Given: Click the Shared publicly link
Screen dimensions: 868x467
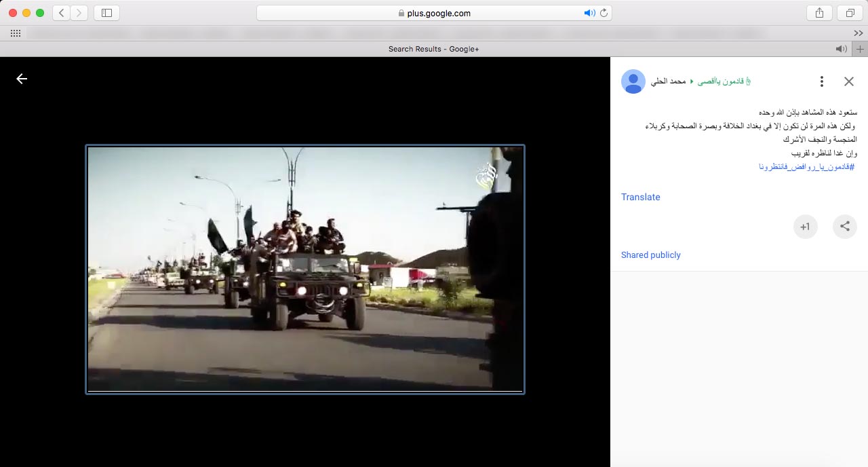Looking at the screenshot, I should [650, 255].
